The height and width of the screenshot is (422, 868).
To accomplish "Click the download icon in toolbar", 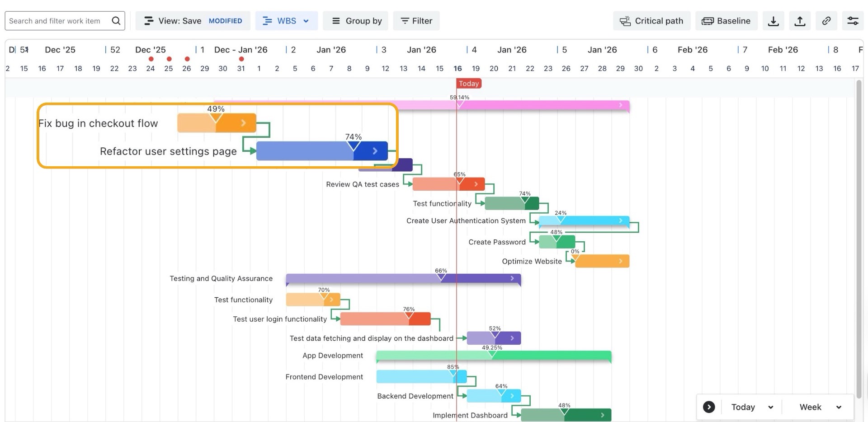I will pyautogui.click(x=774, y=21).
